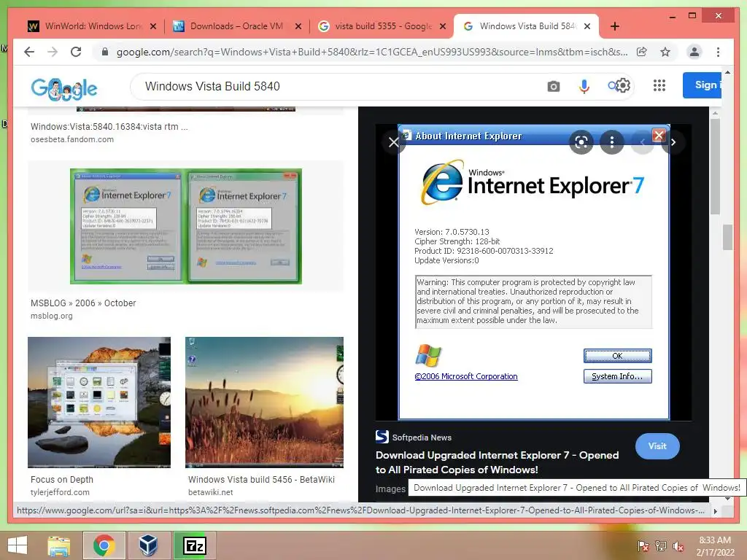Click the Google logo
Screen dimensions: 747x560
coord(64,88)
